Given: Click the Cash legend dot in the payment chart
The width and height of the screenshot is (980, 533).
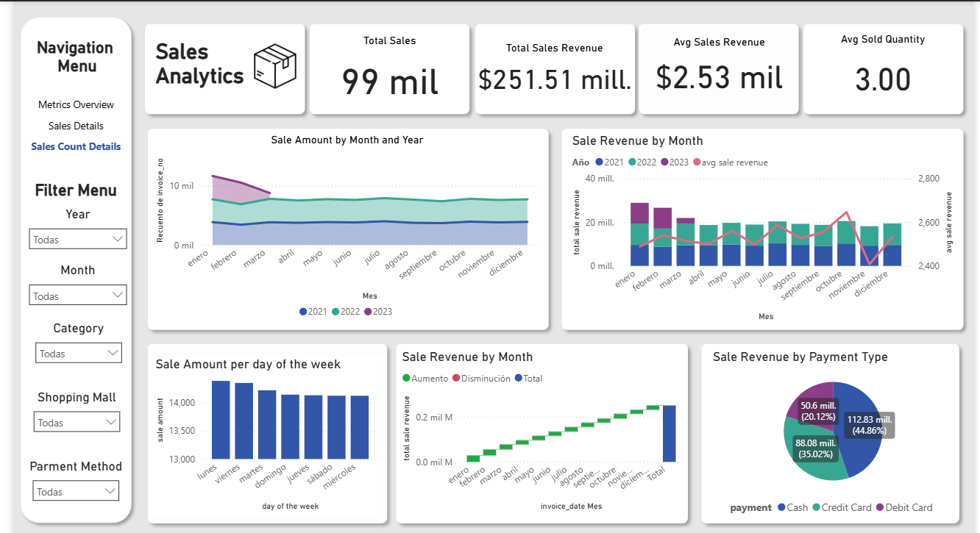Looking at the screenshot, I should click(x=781, y=507).
